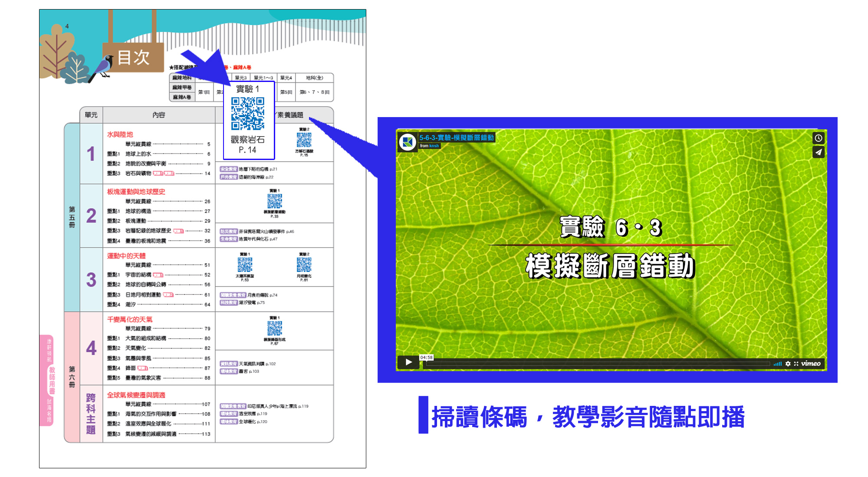
Task: Click the 臺灣的氣象災害 row
Action: click(159, 378)
